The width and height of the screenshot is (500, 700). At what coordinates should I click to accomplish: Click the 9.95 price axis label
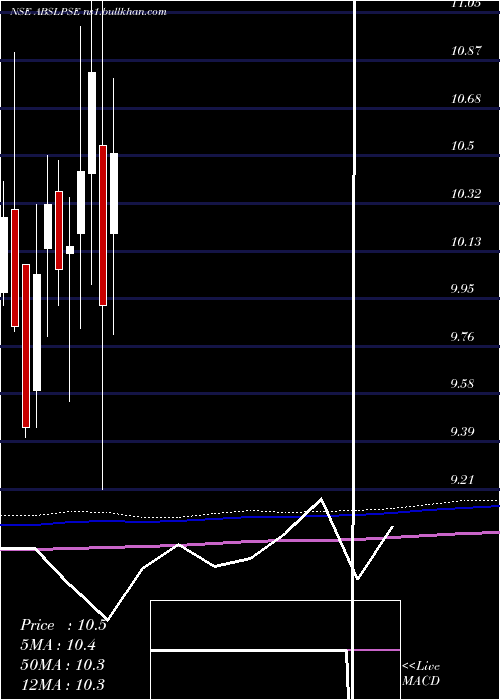coord(462,288)
